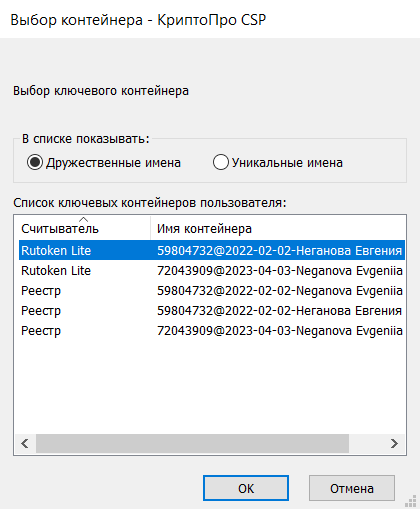Select Реестр container 59804732 Neganova Evgeniia

pos(212,290)
